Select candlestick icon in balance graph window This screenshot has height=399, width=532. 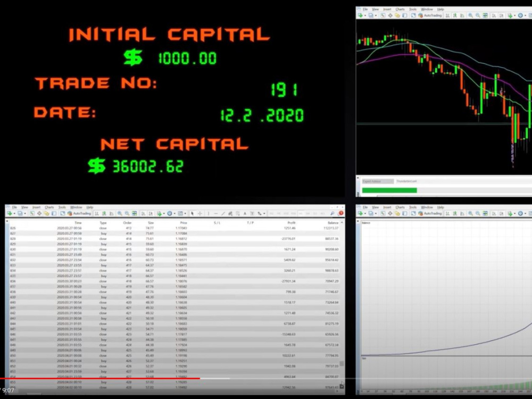click(455, 213)
